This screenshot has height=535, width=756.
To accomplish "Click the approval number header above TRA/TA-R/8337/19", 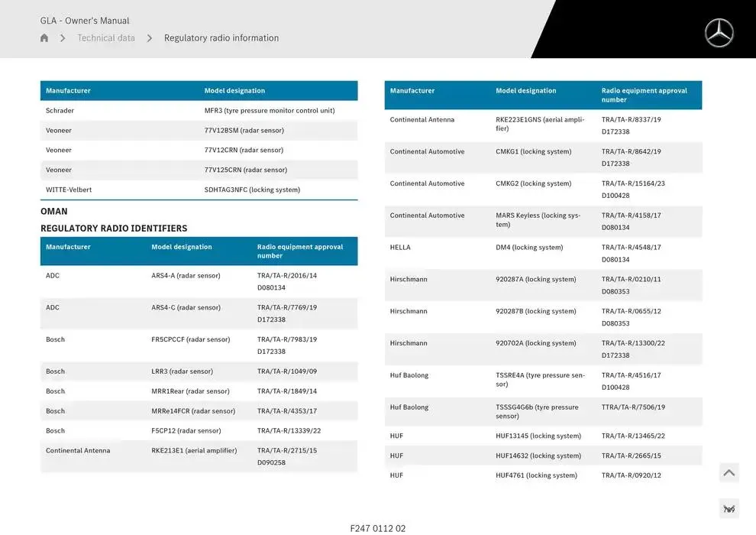I will click(644, 95).
